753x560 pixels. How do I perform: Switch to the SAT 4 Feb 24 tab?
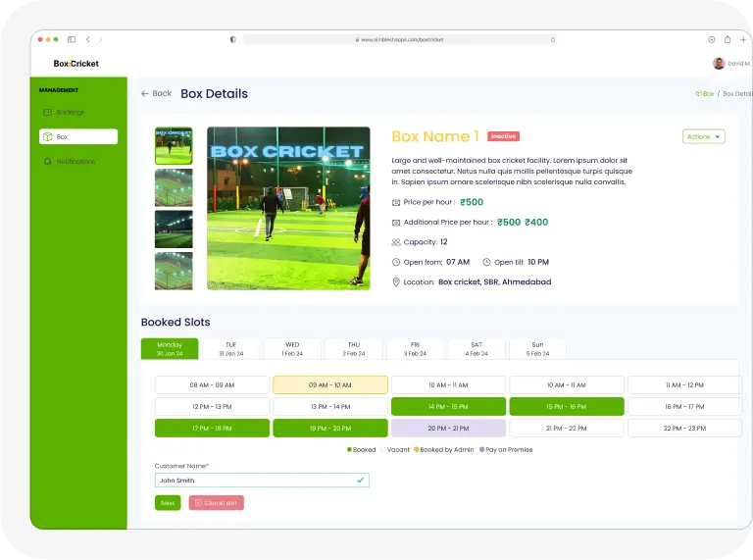477,349
